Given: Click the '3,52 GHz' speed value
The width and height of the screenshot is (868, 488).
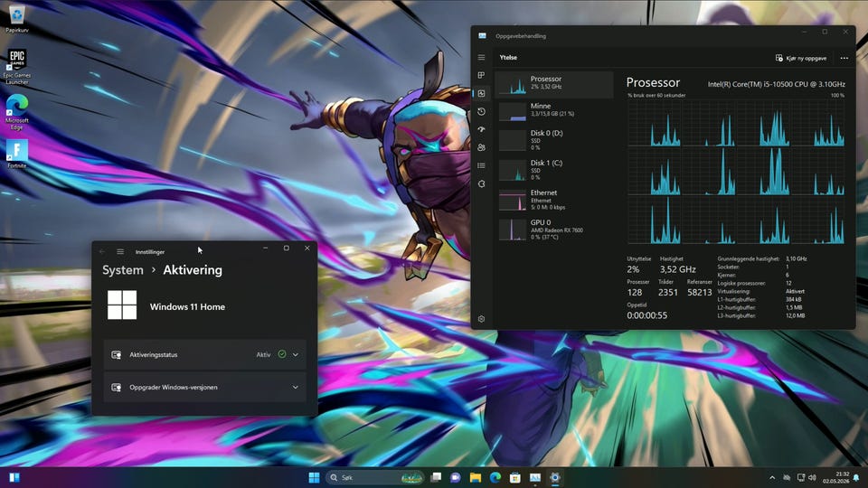Looking at the screenshot, I should point(677,269).
